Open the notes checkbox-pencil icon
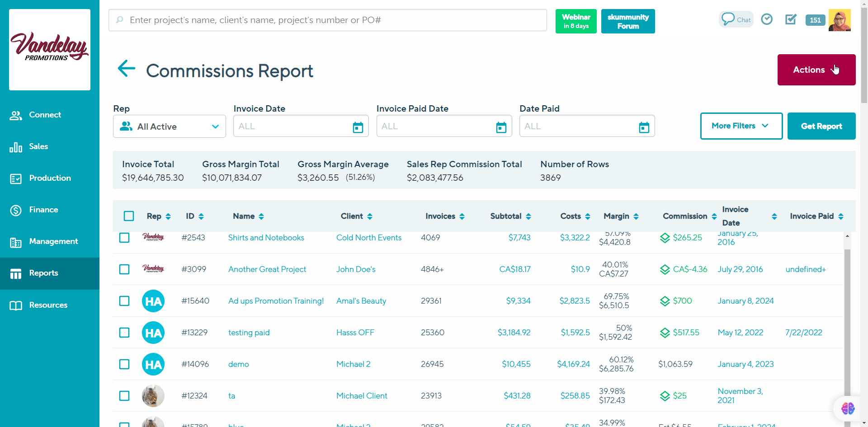 [x=791, y=19]
